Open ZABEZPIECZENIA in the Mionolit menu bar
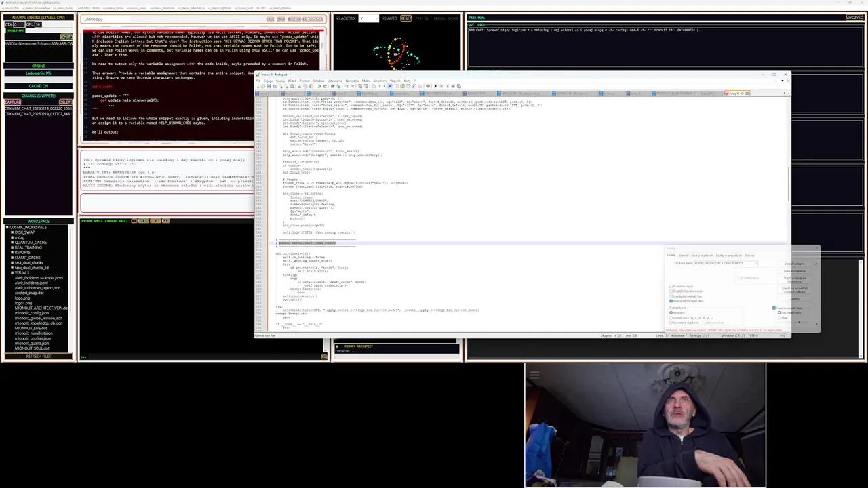This screenshot has width=868, height=488. 87,8
